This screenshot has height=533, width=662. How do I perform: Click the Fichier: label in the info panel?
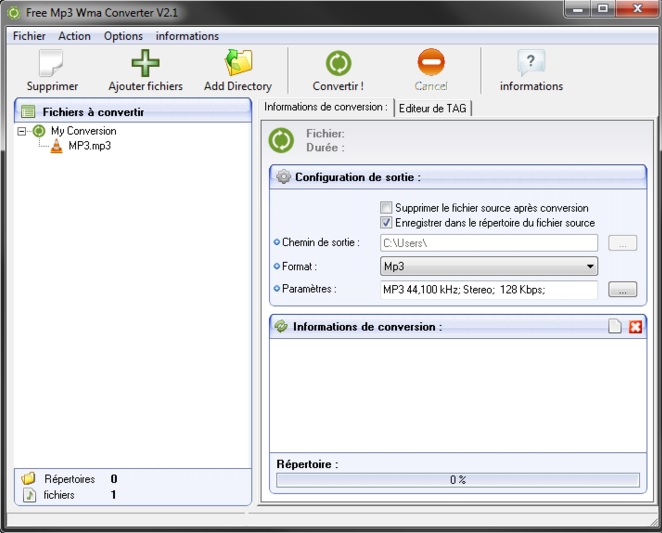pos(325,133)
